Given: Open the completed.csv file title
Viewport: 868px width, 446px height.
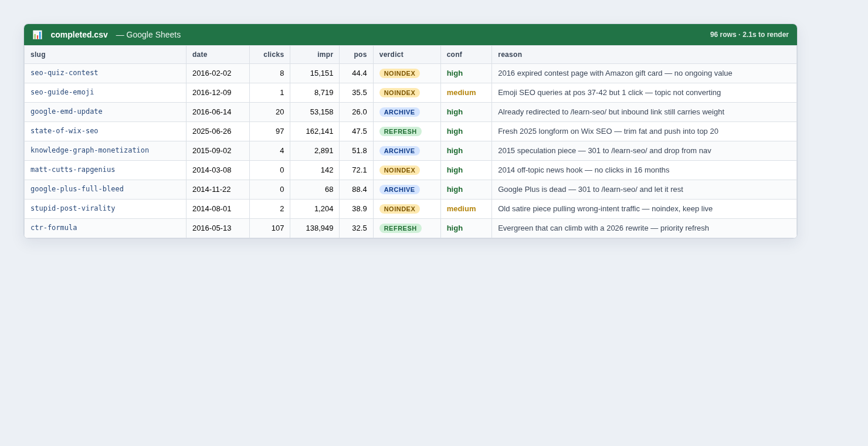Looking at the screenshot, I should pyautogui.click(x=79, y=35).
